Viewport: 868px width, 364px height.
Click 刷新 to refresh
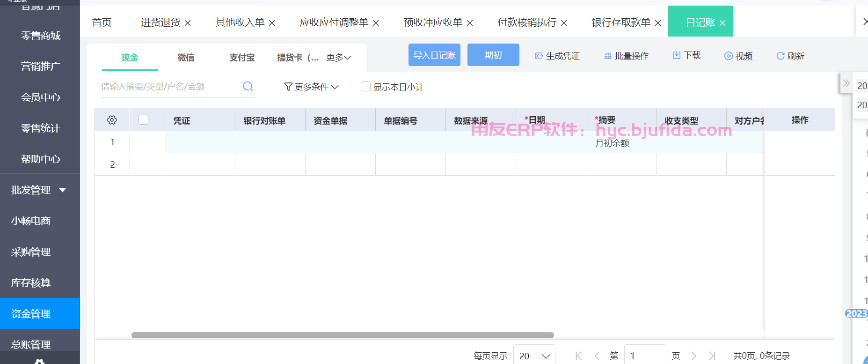coord(790,56)
